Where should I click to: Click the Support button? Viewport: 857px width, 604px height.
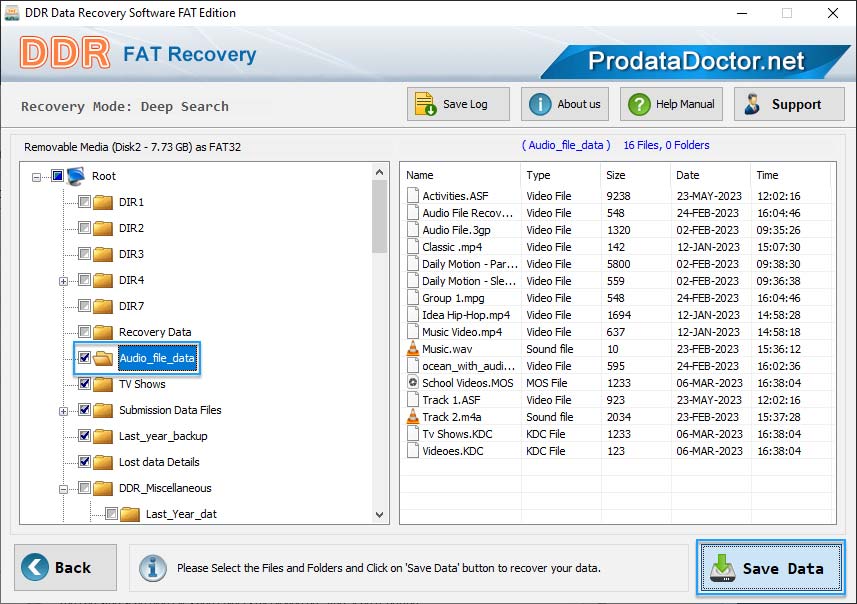(x=789, y=104)
